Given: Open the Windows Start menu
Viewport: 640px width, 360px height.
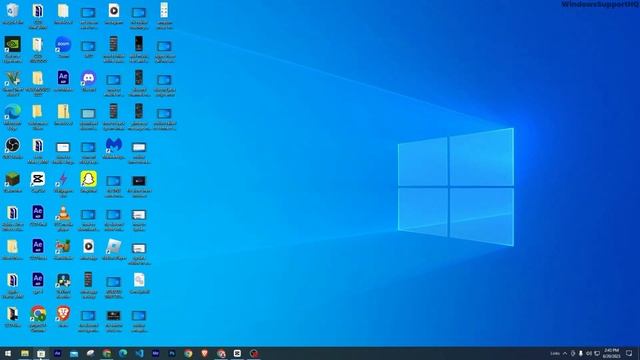Looking at the screenshot, I should tap(8, 353).
